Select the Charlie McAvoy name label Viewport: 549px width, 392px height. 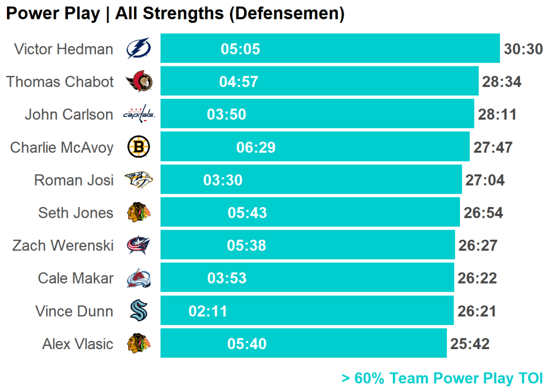62,147
